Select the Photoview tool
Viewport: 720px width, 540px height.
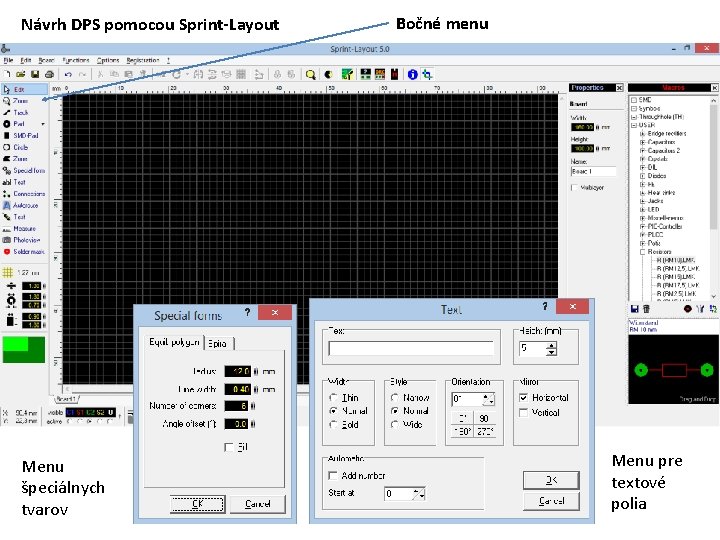point(24,240)
